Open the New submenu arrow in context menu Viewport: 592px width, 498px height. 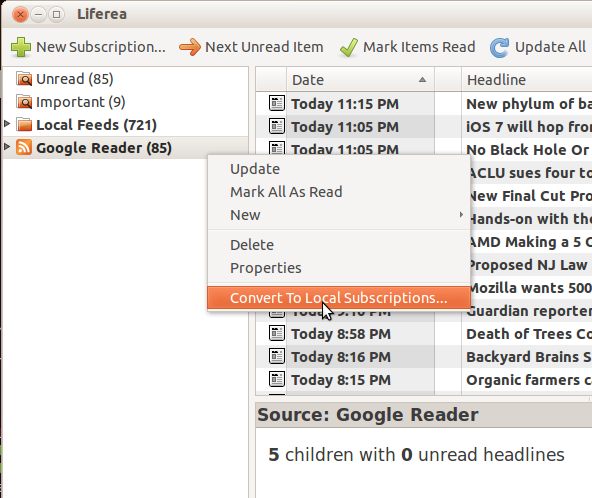pyautogui.click(x=461, y=214)
